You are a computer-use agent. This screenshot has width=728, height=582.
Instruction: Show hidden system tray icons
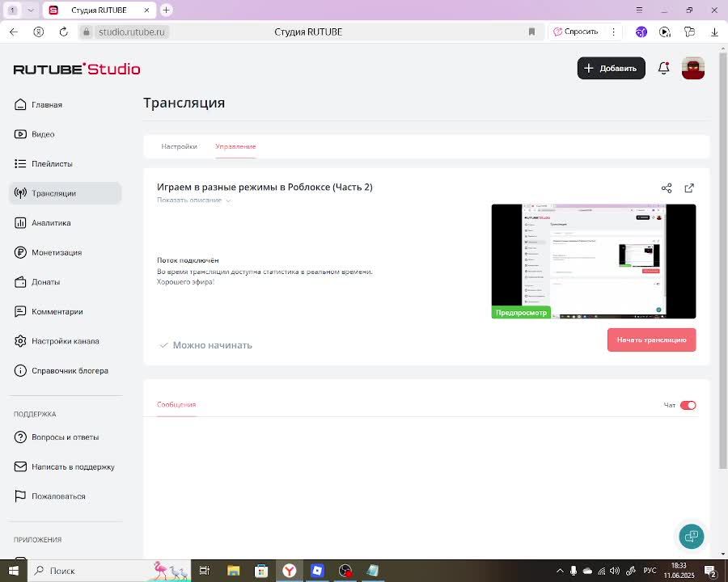click(560, 571)
